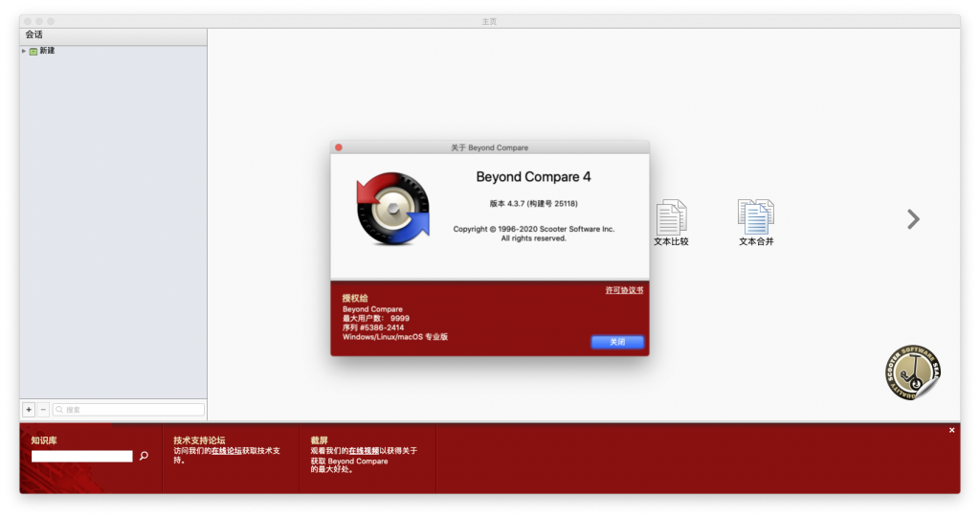This screenshot has height=518, width=980.
Task: Click the Windows/Linux/macOS 专业版 edition text
Action: (395, 337)
